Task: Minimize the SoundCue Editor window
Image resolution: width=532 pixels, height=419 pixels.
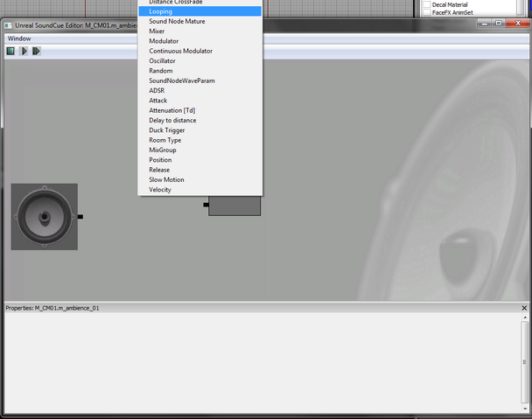Action: (x=484, y=24)
